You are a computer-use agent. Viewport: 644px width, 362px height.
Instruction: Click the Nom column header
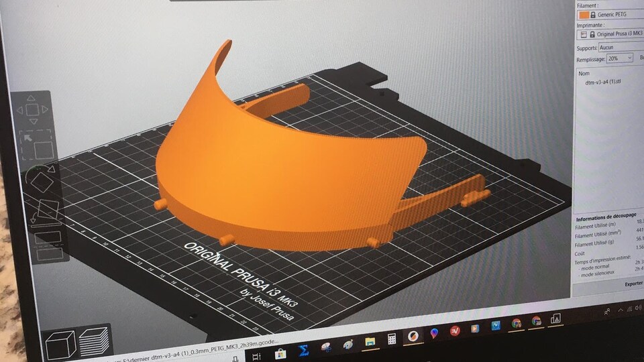(x=584, y=74)
